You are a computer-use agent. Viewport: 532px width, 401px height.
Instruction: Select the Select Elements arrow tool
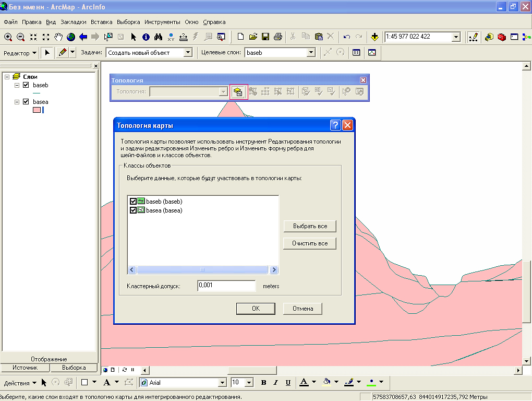134,37
